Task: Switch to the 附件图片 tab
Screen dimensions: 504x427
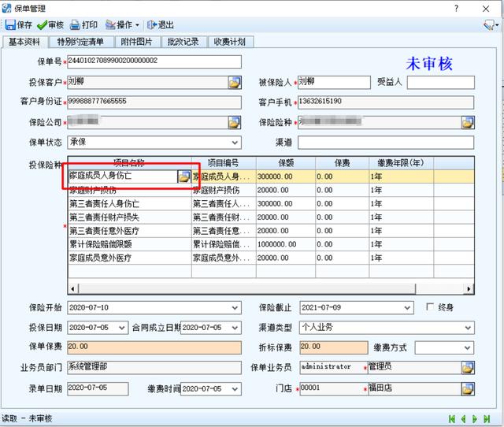Action: [136, 42]
